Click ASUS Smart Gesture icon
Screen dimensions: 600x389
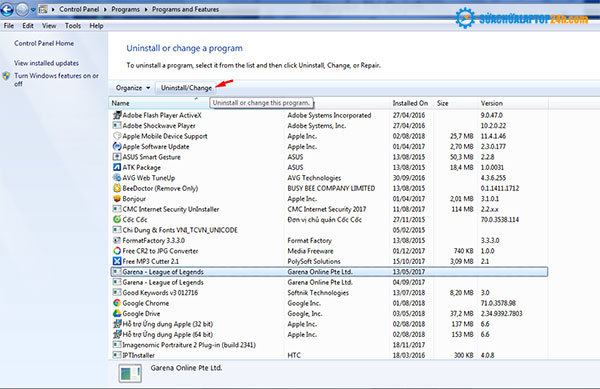point(117,157)
